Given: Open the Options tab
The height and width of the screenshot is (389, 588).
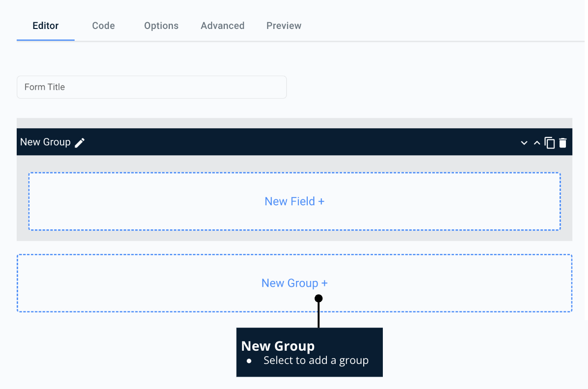Looking at the screenshot, I should coord(161,26).
